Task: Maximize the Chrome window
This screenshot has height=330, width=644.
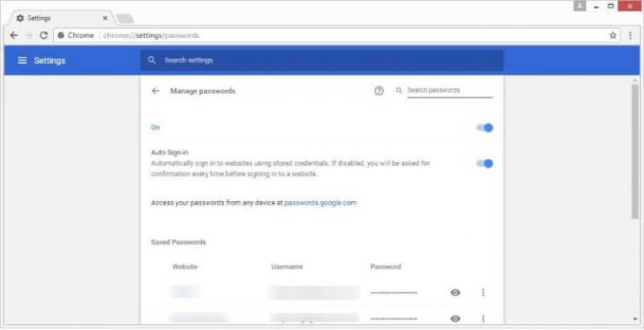Action: coord(610,6)
